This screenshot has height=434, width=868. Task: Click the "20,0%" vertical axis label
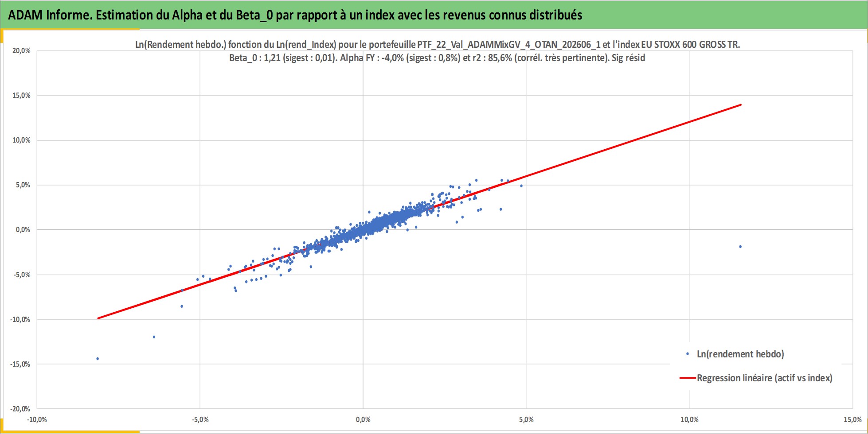(21, 51)
